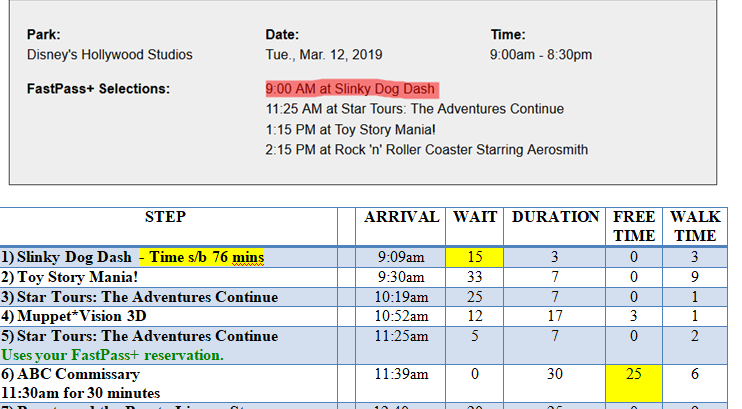Image resolution: width=742 pixels, height=409 pixels.
Task: Click the yellow-highlighted free time cell showing 25
Action: pos(633,374)
